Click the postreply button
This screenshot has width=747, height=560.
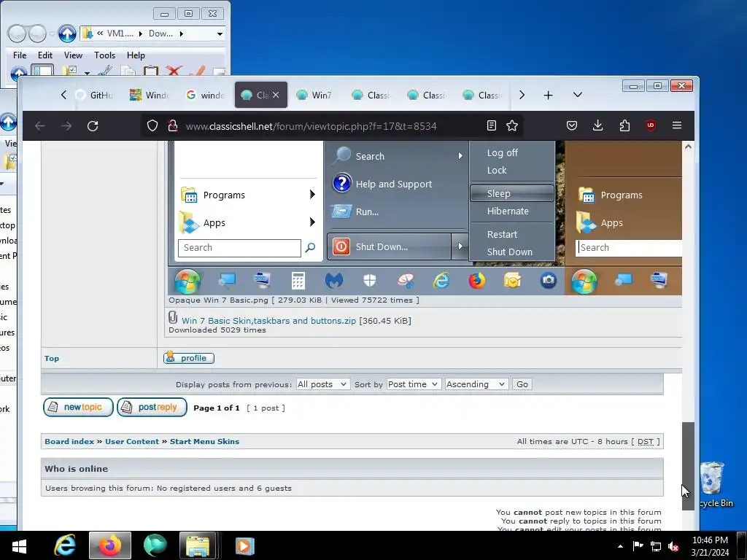152,407
